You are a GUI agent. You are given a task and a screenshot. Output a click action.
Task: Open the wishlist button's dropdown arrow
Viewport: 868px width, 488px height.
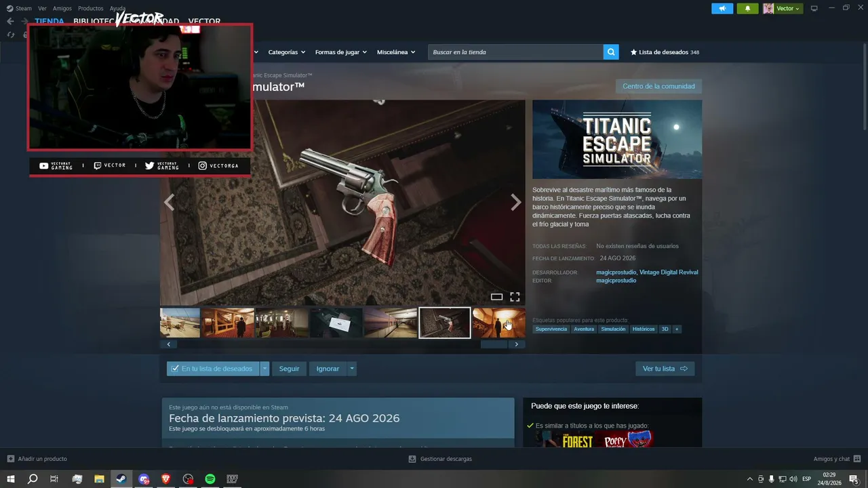[x=265, y=369]
